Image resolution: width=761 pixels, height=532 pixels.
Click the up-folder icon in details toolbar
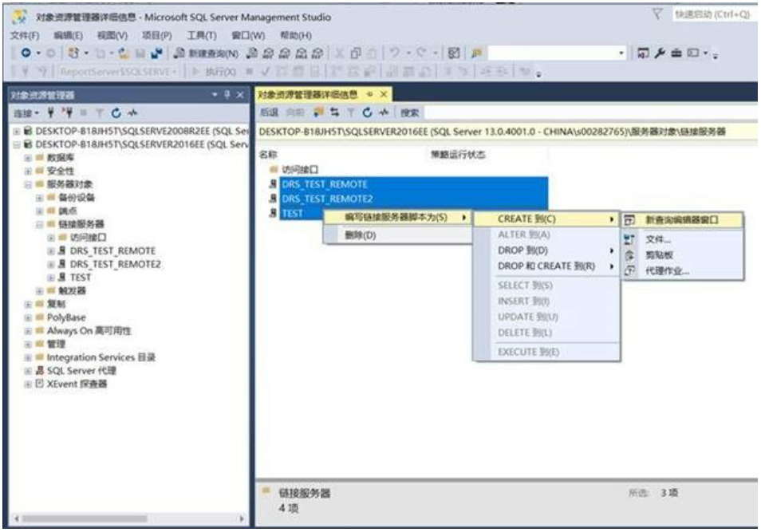(318, 112)
